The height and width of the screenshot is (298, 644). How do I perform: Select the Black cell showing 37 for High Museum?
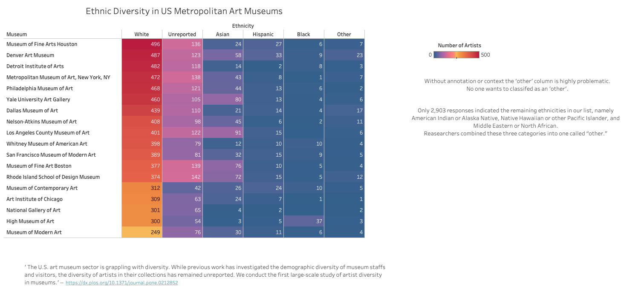pyautogui.click(x=303, y=221)
